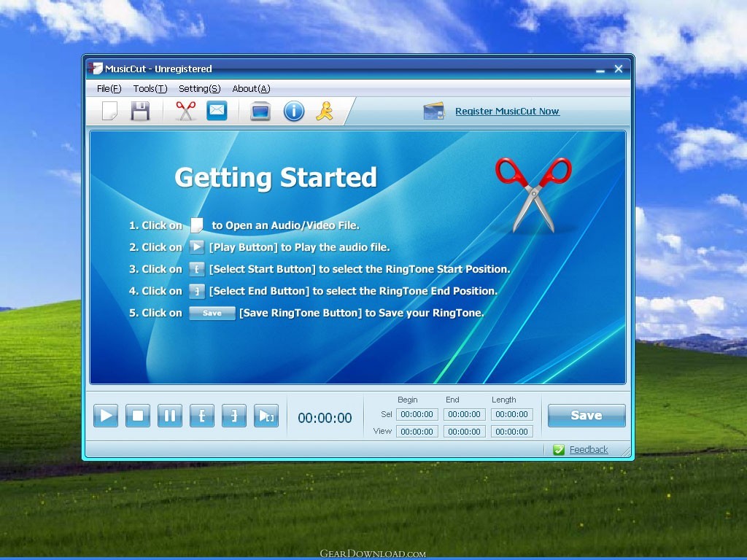This screenshot has width=747, height=560.
Task: Select the red scissors cut toolbar icon
Action: click(186, 111)
